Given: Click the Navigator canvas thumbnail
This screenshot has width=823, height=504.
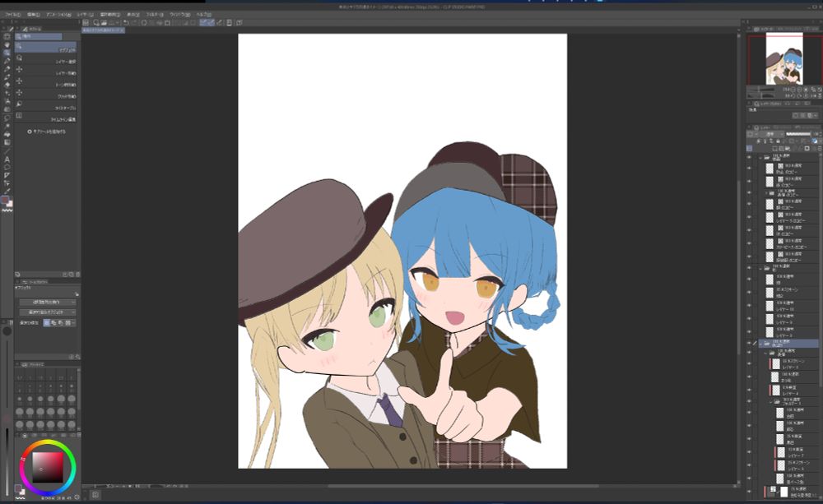Looking at the screenshot, I should pos(784,58).
